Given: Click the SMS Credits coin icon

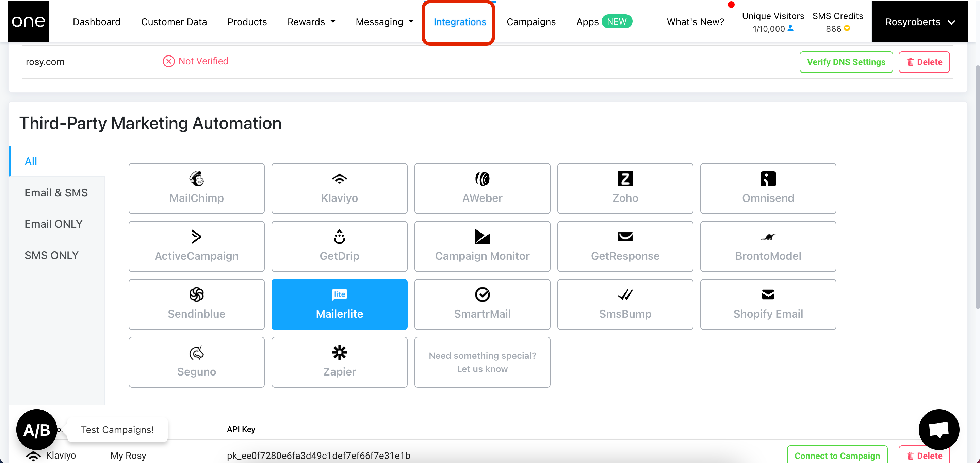Looking at the screenshot, I should click(x=847, y=28).
